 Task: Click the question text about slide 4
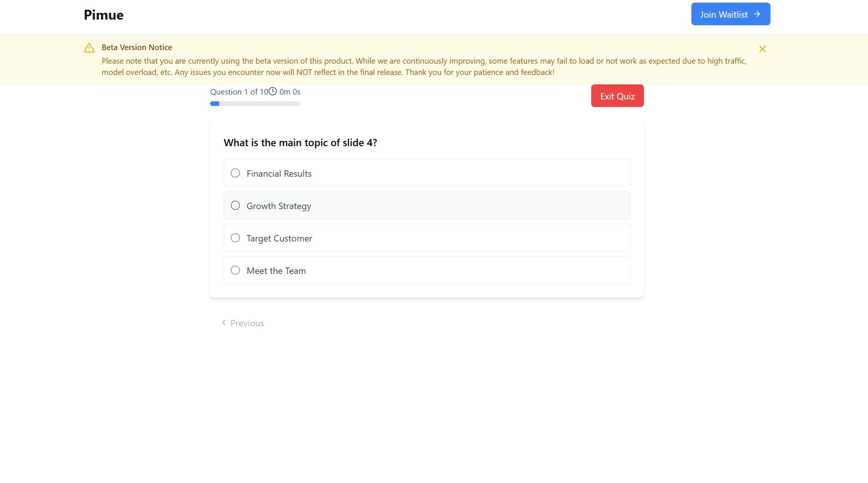[300, 142]
